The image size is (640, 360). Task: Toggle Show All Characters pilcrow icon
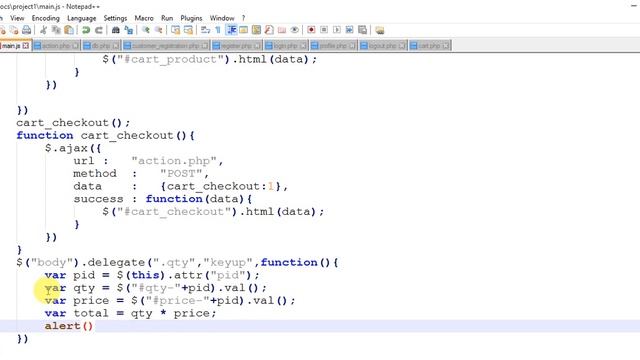click(218, 30)
